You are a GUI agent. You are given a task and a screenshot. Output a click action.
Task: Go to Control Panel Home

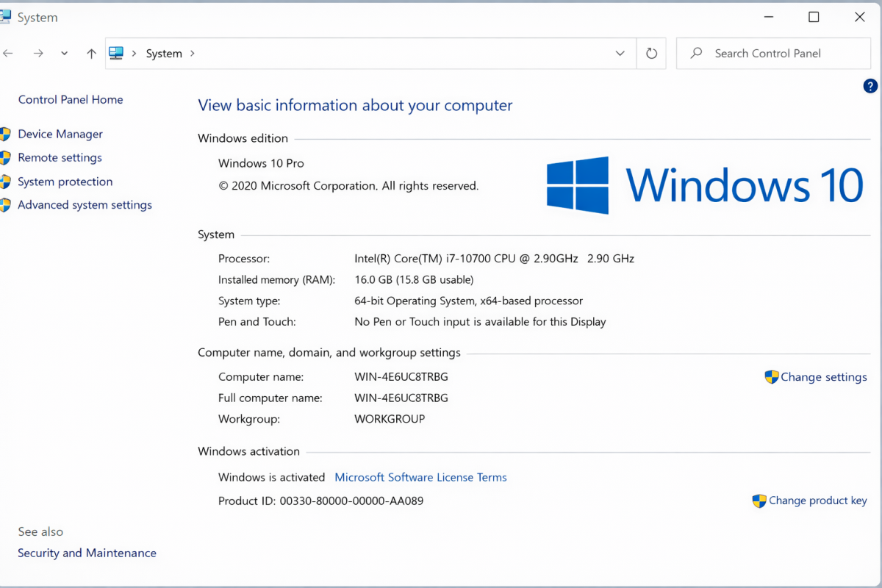click(71, 99)
